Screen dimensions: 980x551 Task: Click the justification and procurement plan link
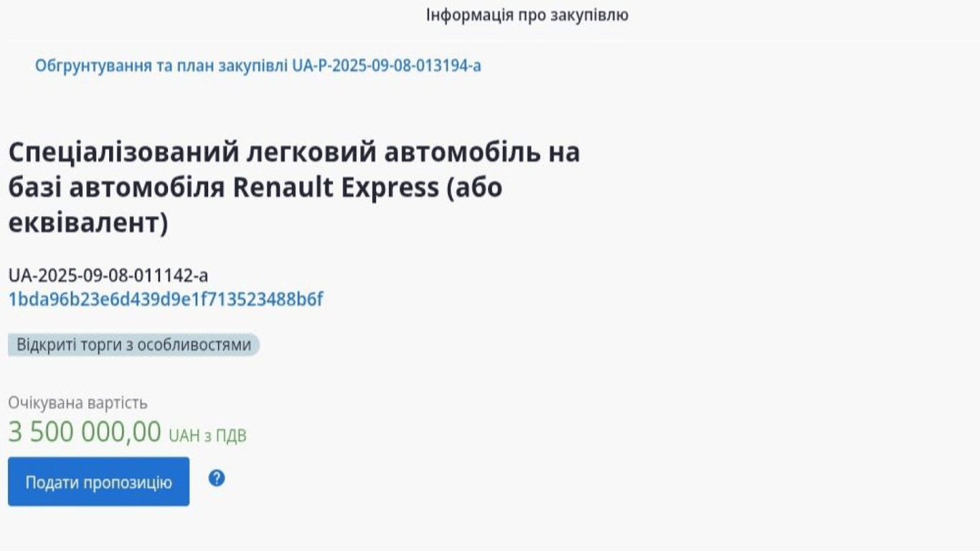coord(259,65)
